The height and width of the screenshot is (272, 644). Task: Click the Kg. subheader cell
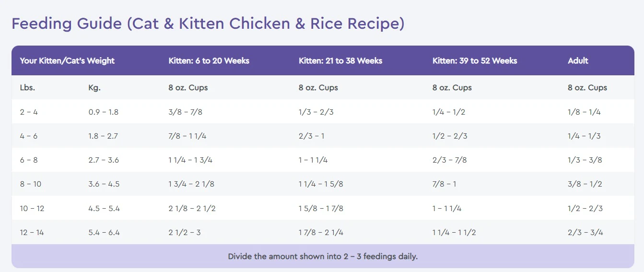(94, 88)
